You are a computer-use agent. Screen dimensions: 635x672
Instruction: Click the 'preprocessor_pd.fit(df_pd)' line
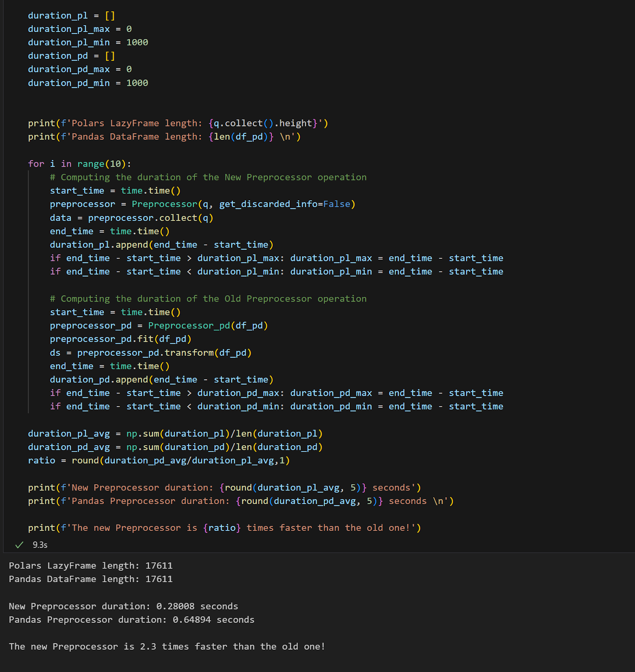[121, 339]
